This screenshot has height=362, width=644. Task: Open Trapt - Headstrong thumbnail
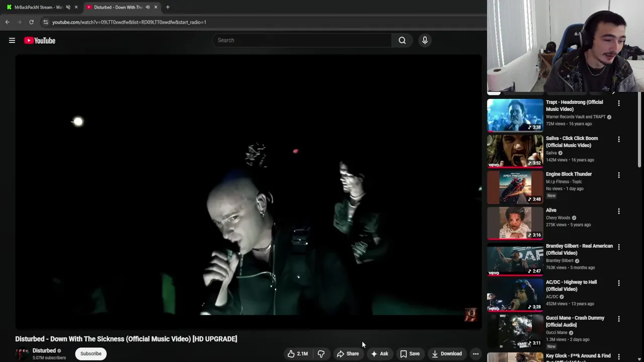[x=515, y=115]
